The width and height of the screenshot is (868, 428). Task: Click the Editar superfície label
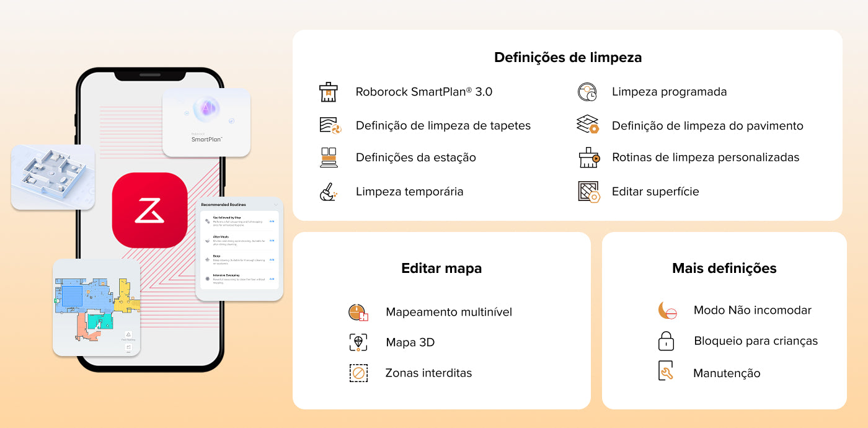pyautogui.click(x=655, y=192)
